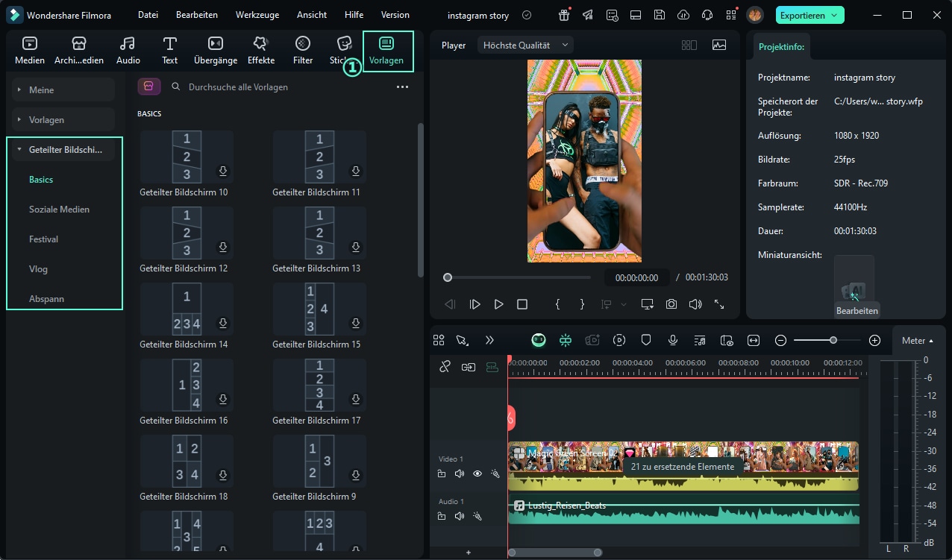
Task: Open the Text media tab
Action: pos(170,51)
